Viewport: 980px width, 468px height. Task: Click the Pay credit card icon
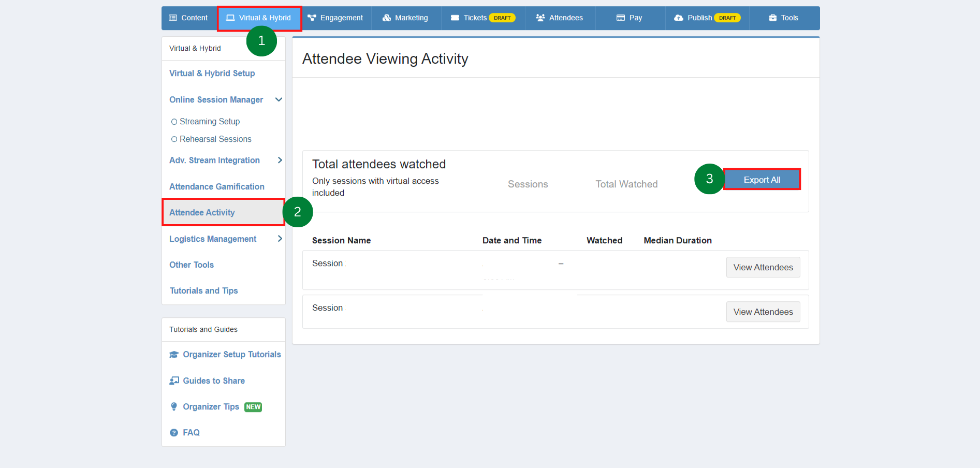click(621, 18)
